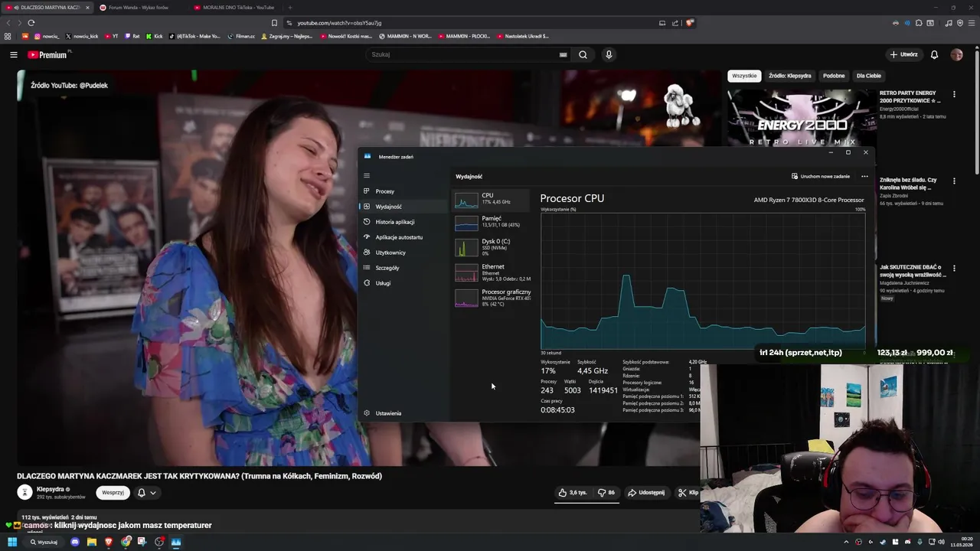Like the video with 3,6 tys. thumbs up
The width and height of the screenshot is (980, 551).
572,493
